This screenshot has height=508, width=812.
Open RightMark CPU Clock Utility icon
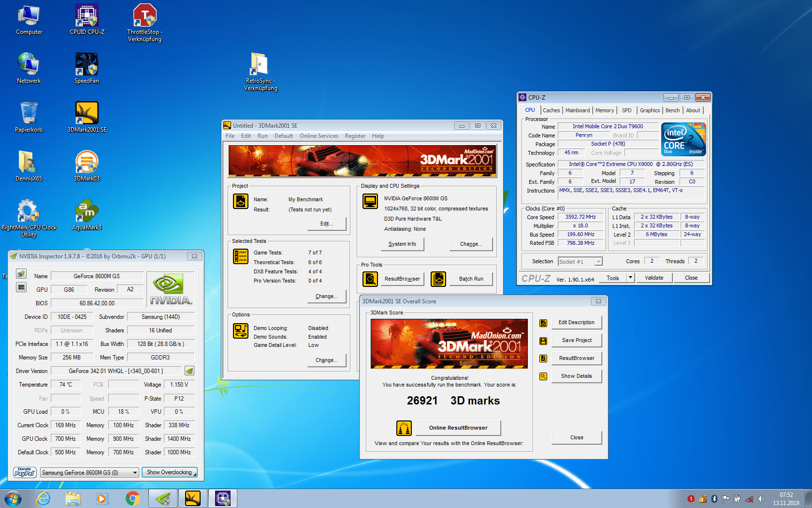(x=29, y=218)
